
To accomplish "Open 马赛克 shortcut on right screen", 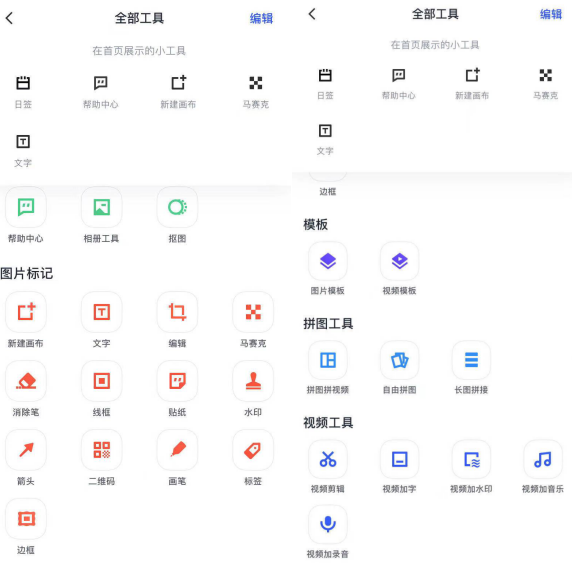I will (545, 84).
